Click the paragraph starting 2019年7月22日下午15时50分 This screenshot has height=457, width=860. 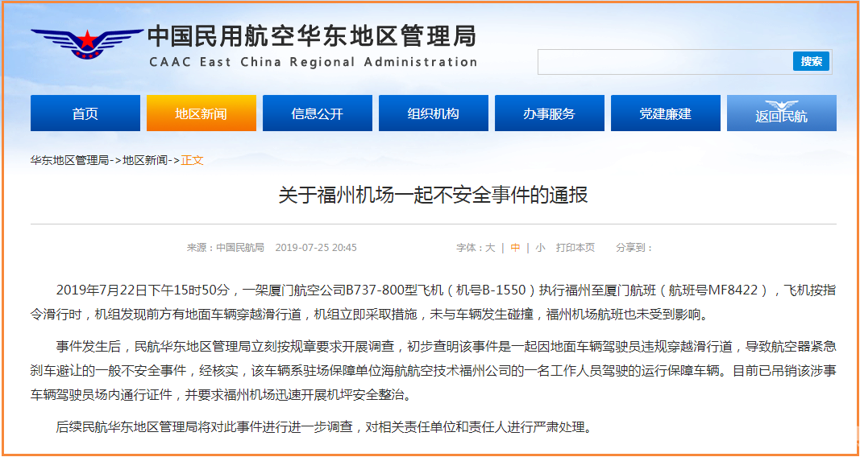tap(433, 302)
